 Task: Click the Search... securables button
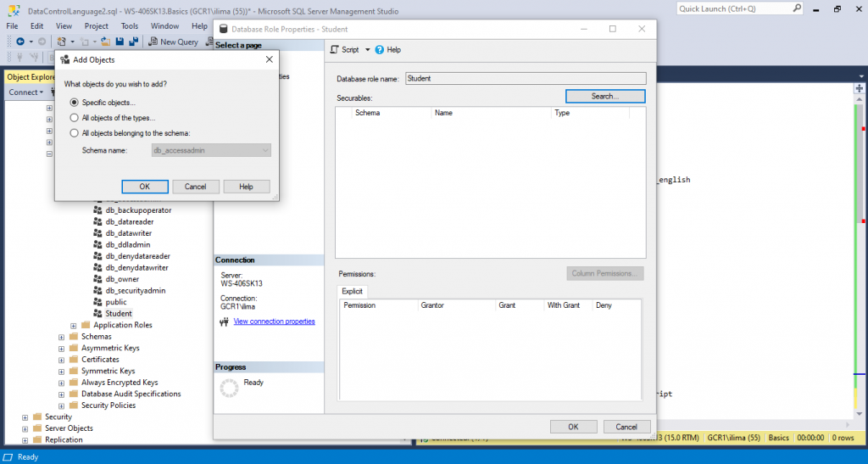(605, 97)
